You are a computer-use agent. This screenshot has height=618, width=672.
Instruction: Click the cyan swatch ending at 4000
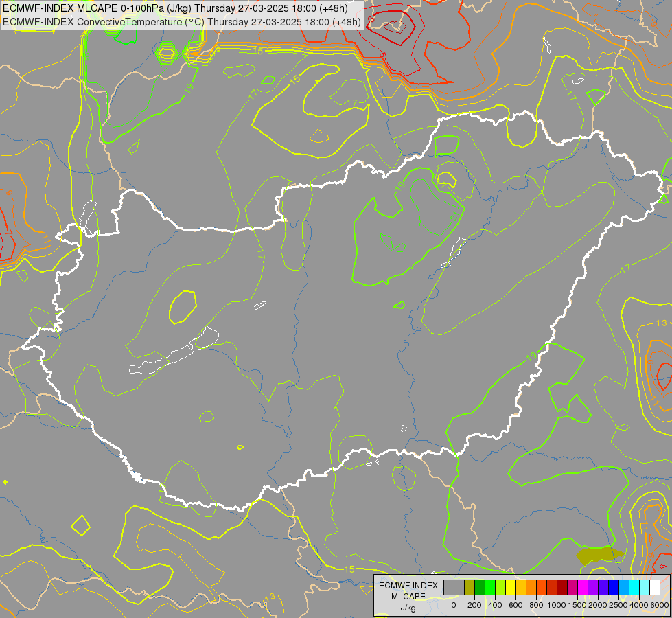pos(634,587)
